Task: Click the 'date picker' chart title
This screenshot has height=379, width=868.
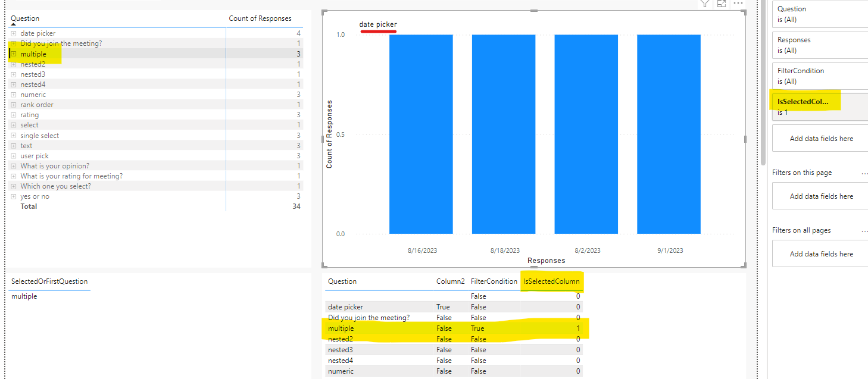Action: (378, 24)
